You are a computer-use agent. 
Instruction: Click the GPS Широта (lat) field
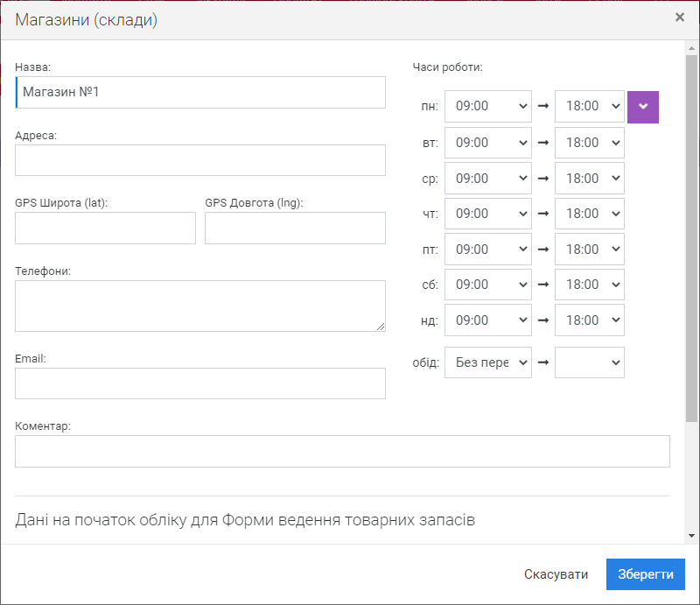tap(105, 228)
